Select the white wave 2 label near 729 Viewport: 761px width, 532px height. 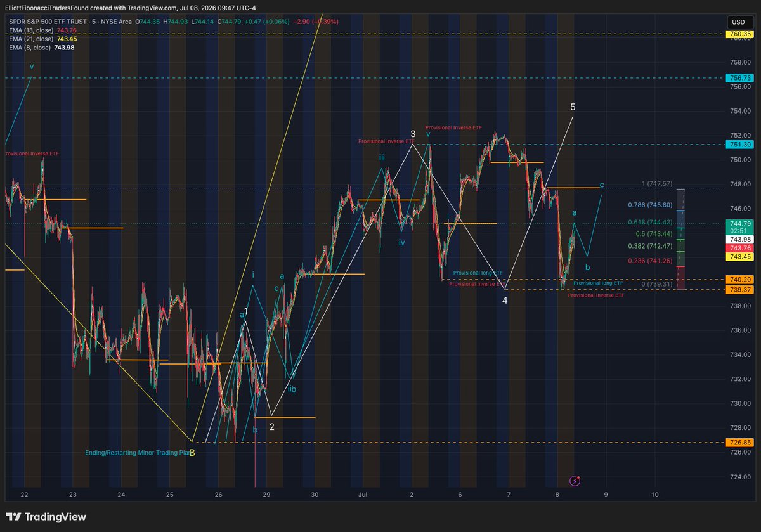271,427
